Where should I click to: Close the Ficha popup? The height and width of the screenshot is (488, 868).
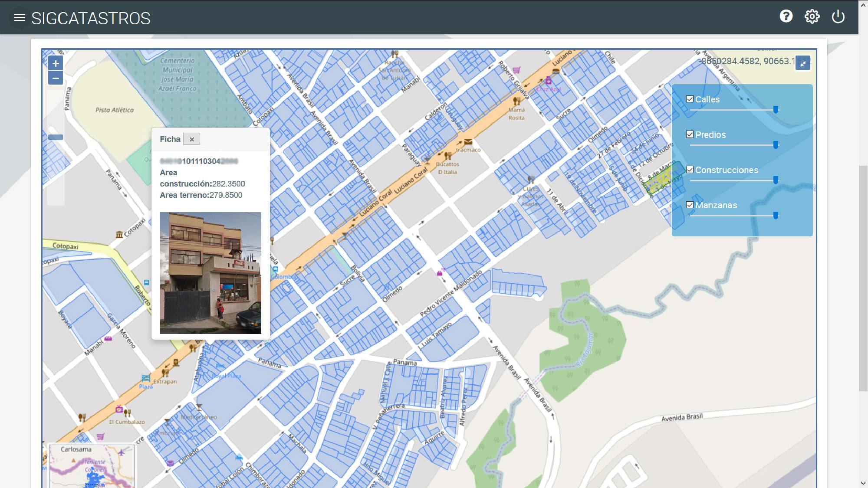tap(191, 139)
